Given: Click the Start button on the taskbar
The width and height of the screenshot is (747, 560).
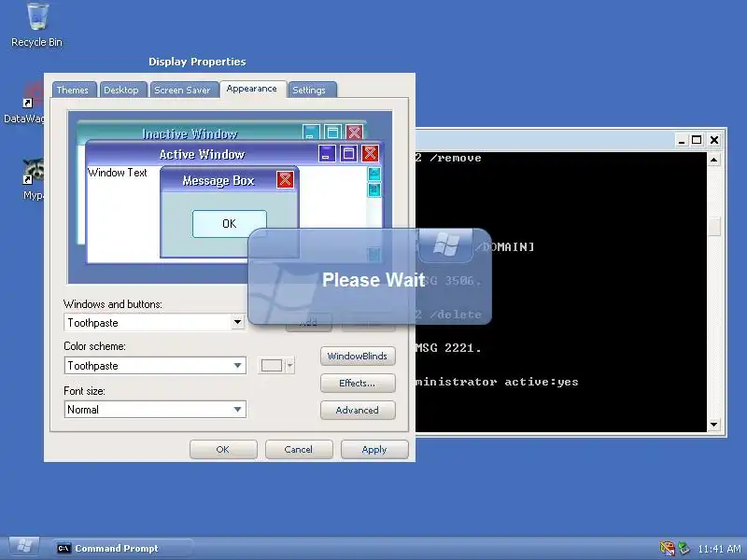Looking at the screenshot, I should tap(24, 547).
